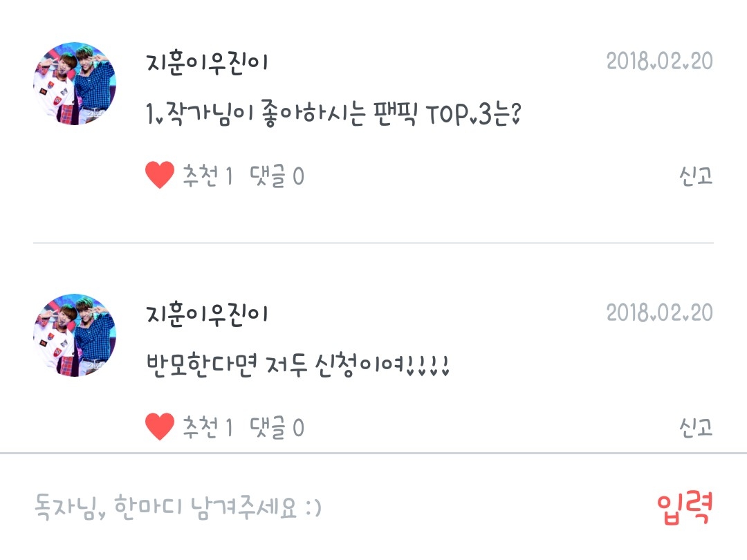
Task: Open avatar beside the 반모한다면 comment
Action: click(x=74, y=335)
